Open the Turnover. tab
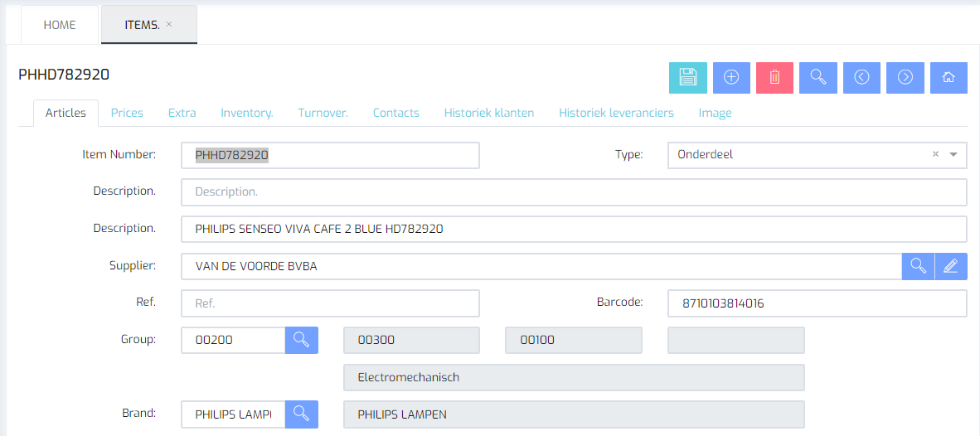980x436 pixels. (323, 113)
